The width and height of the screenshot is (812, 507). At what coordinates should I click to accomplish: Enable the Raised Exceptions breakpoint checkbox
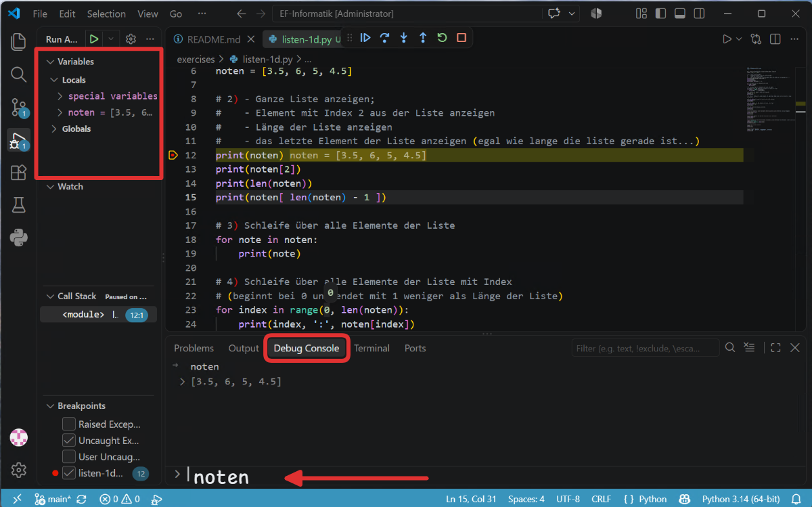(x=69, y=424)
